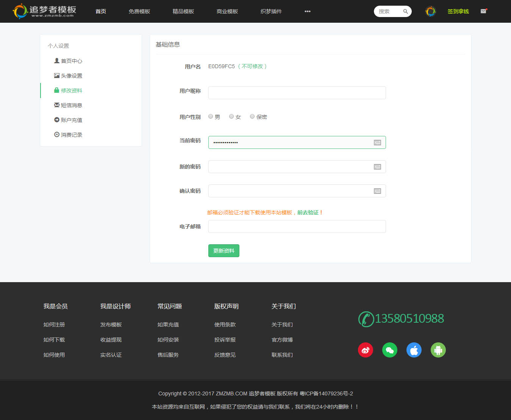This screenshot has height=420, width=511.
Task: Click keyboard icon in confirm password field
Action: coord(377,191)
